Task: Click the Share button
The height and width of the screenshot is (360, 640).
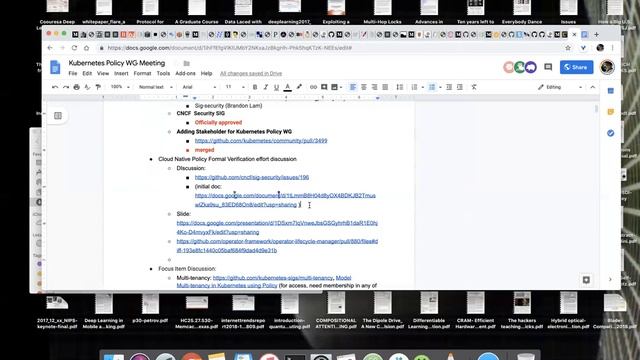Action: click(x=576, y=67)
